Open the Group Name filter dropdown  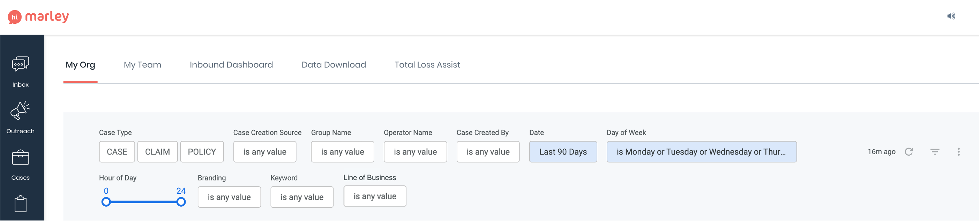tap(342, 152)
